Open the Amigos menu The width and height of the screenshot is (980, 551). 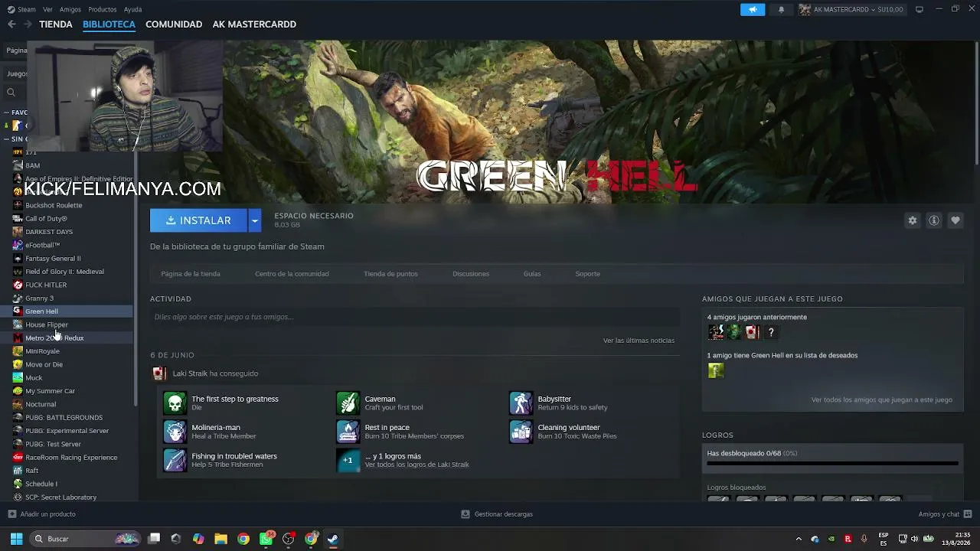(70, 9)
